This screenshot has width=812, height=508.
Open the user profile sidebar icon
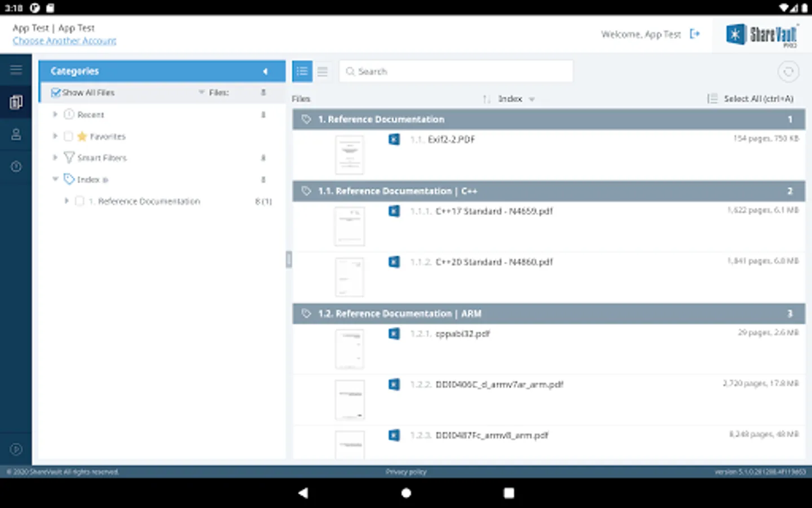pyautogui.click(x=16, y=134)
